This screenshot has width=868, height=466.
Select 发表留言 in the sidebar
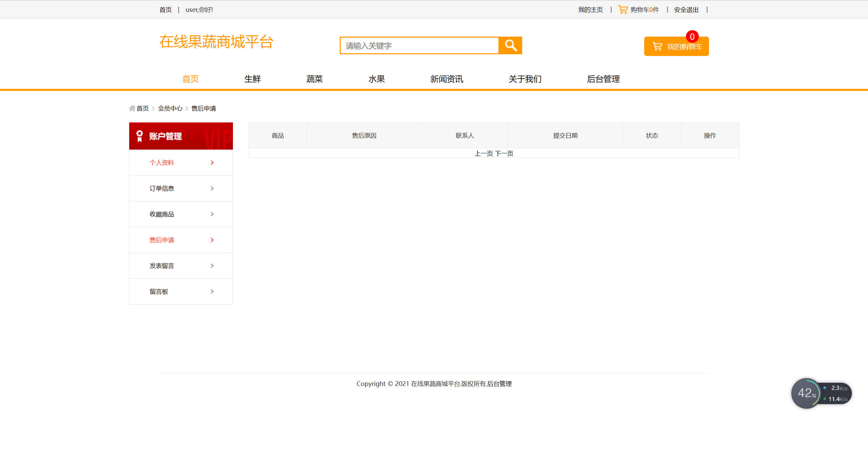pos(162,266)
